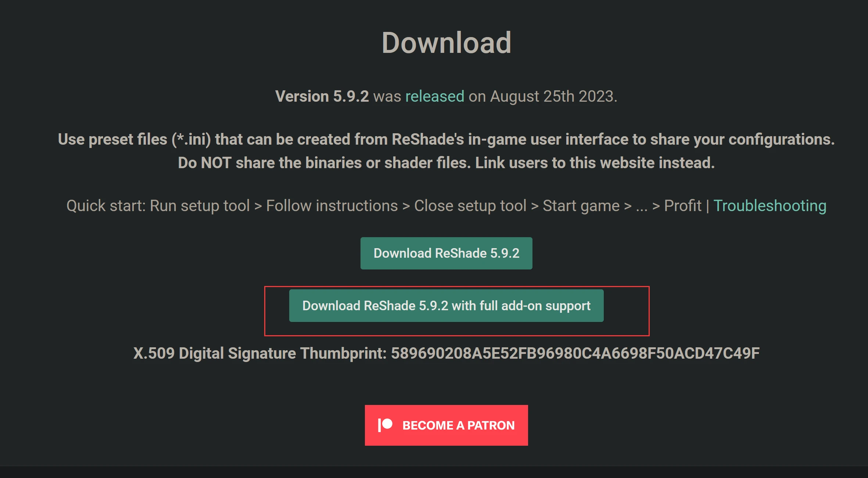Click the 'Start game' quick start step
The width and height of the screenshot is (868, 478).
pos(581,206)
